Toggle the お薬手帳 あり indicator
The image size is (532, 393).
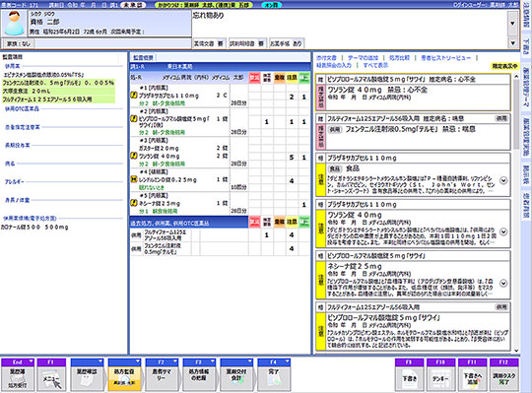[286, 43]
